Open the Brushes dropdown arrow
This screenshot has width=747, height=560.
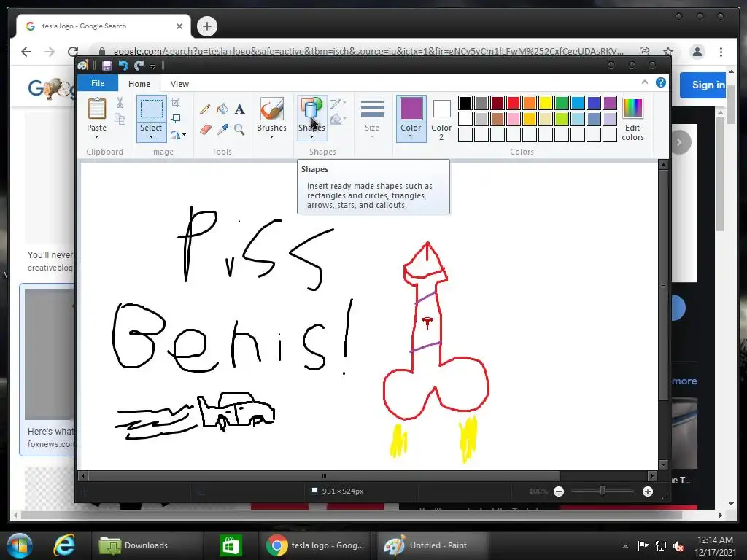(x=271, y=137)
